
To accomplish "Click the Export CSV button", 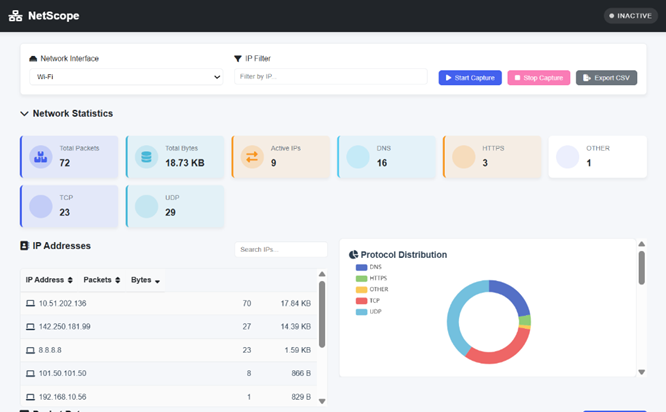I will [606, 77].
